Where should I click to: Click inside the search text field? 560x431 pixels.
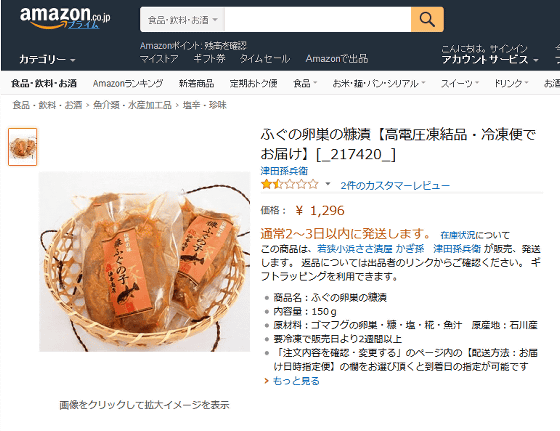pos(318,20)
